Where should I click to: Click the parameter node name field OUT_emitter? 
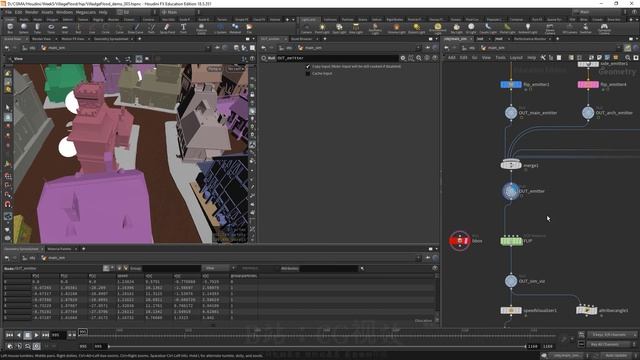tap(337, 58)
